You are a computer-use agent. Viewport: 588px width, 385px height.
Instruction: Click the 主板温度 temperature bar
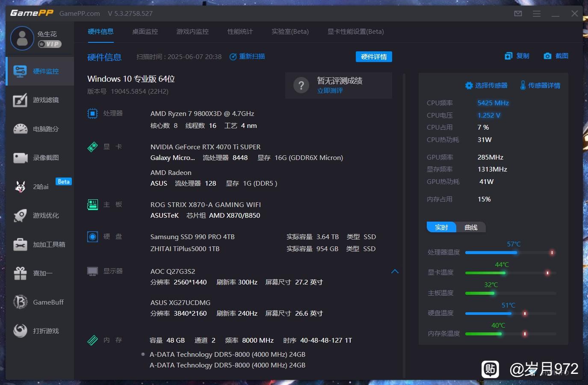tap(511, 293)
